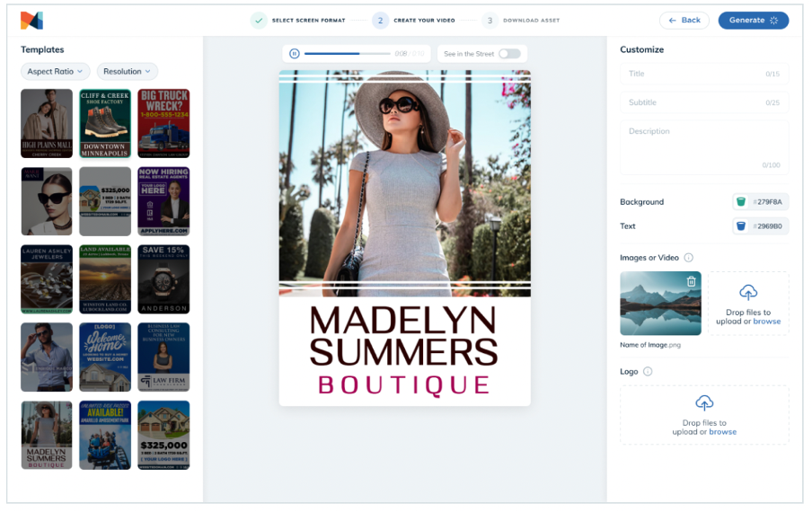Toggle the See in the Street switch

pyautogui.click(x=509, y=54)
